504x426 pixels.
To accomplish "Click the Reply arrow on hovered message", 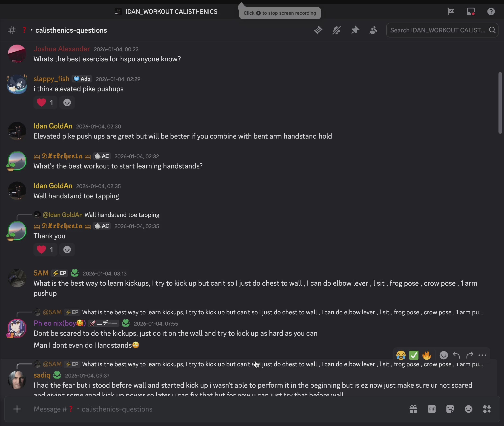I will click(456, 355).
